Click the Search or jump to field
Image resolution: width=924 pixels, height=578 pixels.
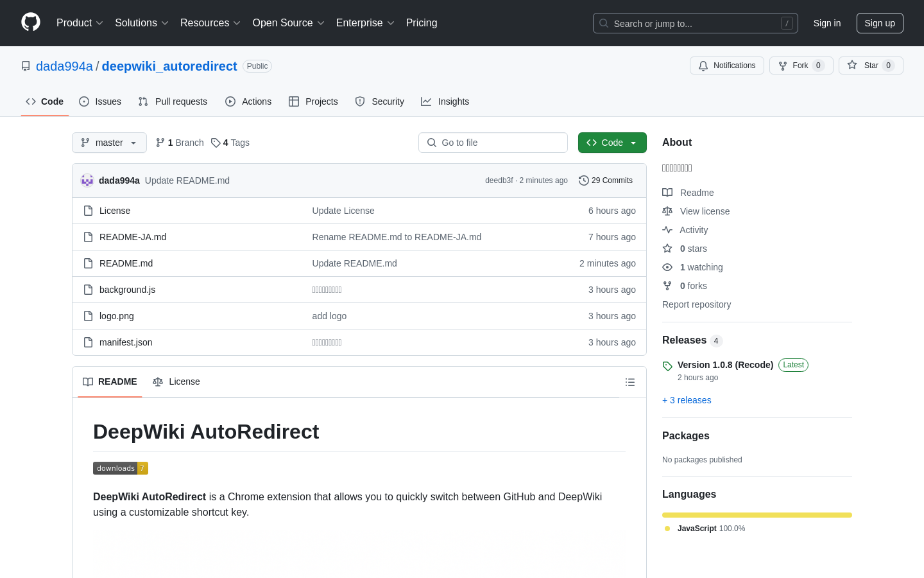(x=696, y=23)
